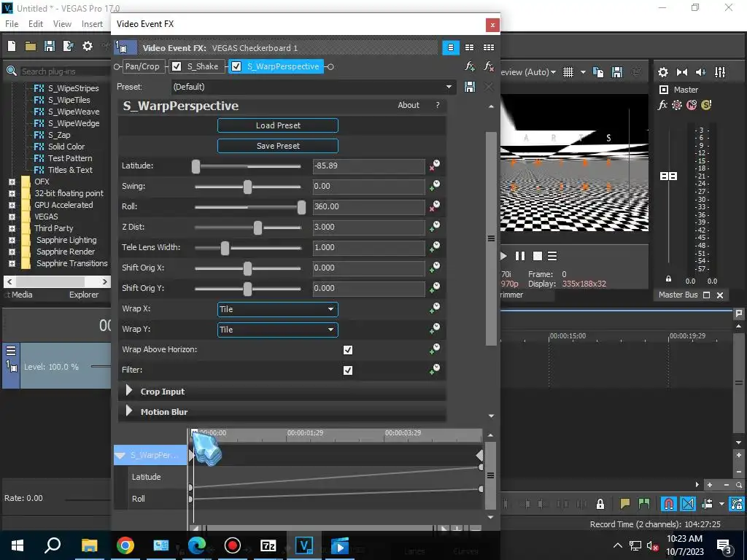The image size is (747, 560).
Task: Toggle Roll animation keyframe icon
Action: tap(435, 206)
